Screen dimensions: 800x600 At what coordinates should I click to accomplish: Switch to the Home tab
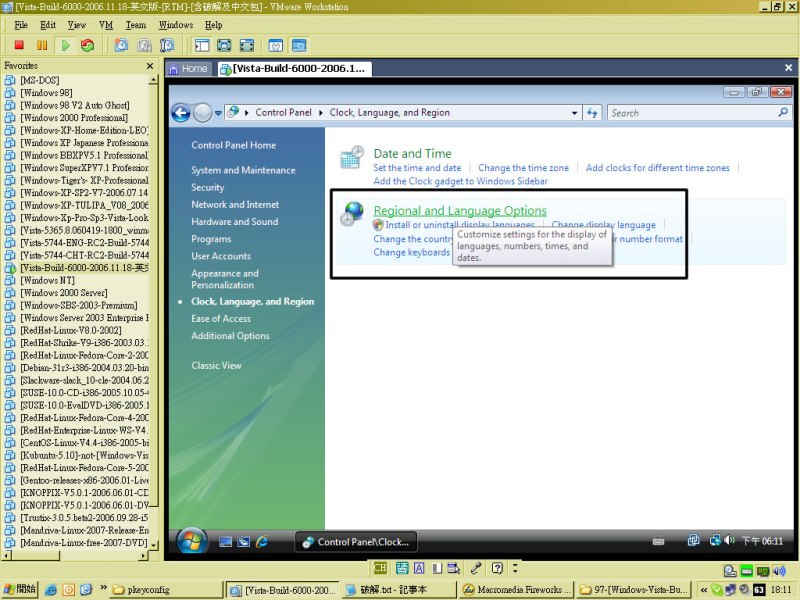[188, 68]
